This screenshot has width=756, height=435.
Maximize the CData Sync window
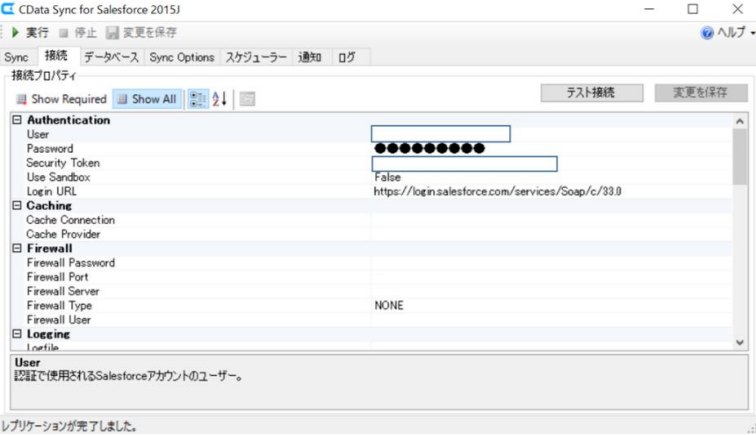[x=693, y=9]
